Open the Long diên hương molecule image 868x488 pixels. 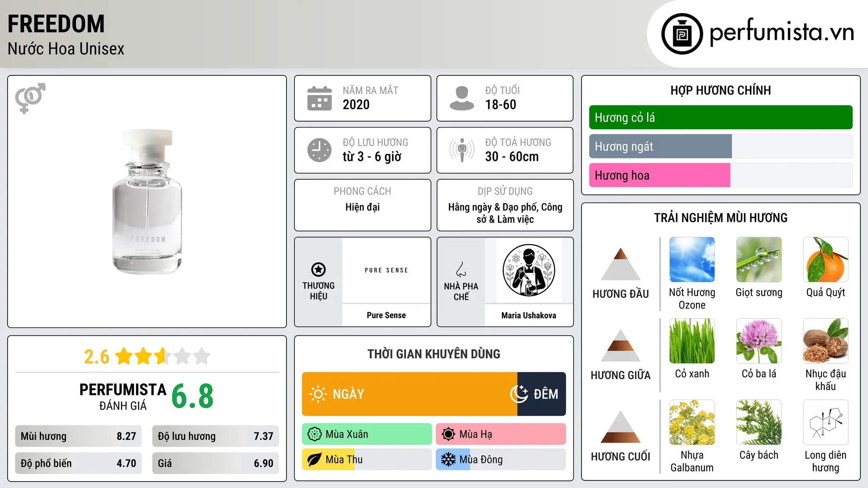[826, 422]
